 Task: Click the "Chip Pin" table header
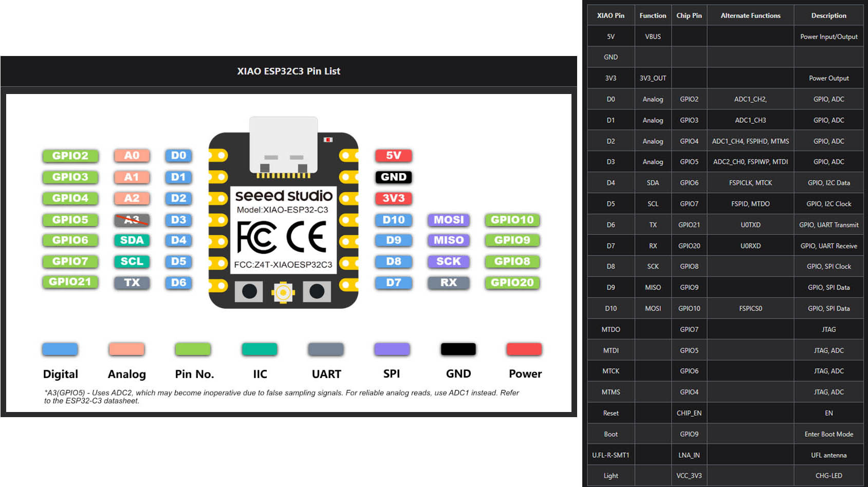[689, 15]
